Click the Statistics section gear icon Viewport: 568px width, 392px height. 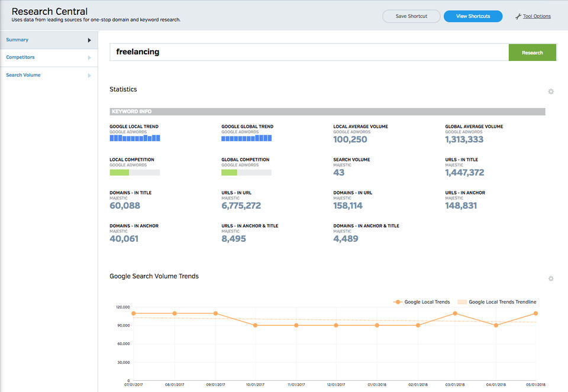point(551,92)
